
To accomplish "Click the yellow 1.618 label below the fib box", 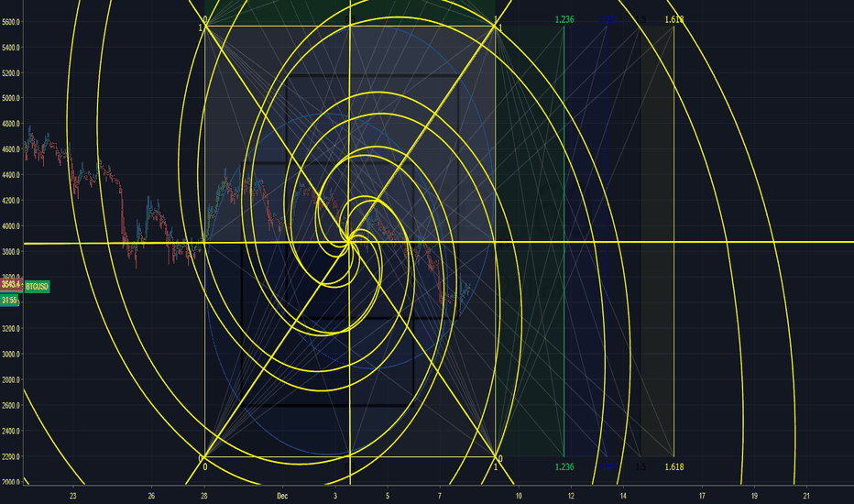I will pyautogui.click(x=674, y=467).
